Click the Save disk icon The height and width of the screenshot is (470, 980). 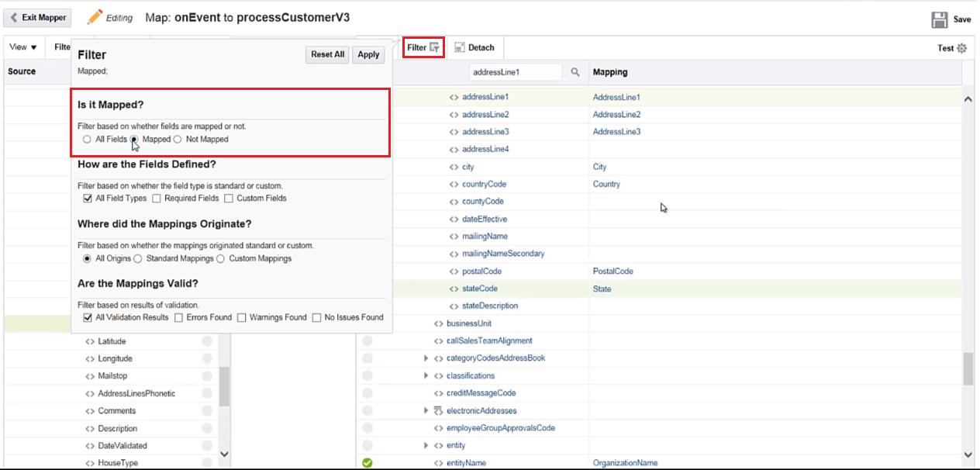(940, 20)
